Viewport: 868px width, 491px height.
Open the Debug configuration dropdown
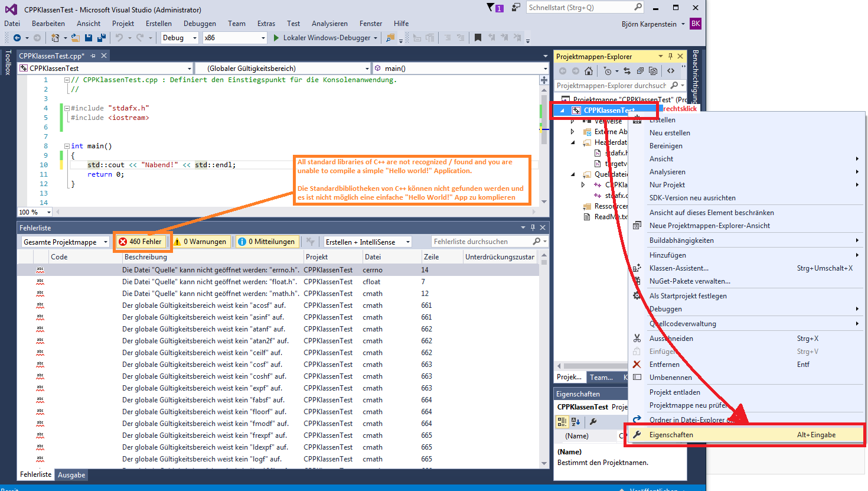(x=180, y=38)
